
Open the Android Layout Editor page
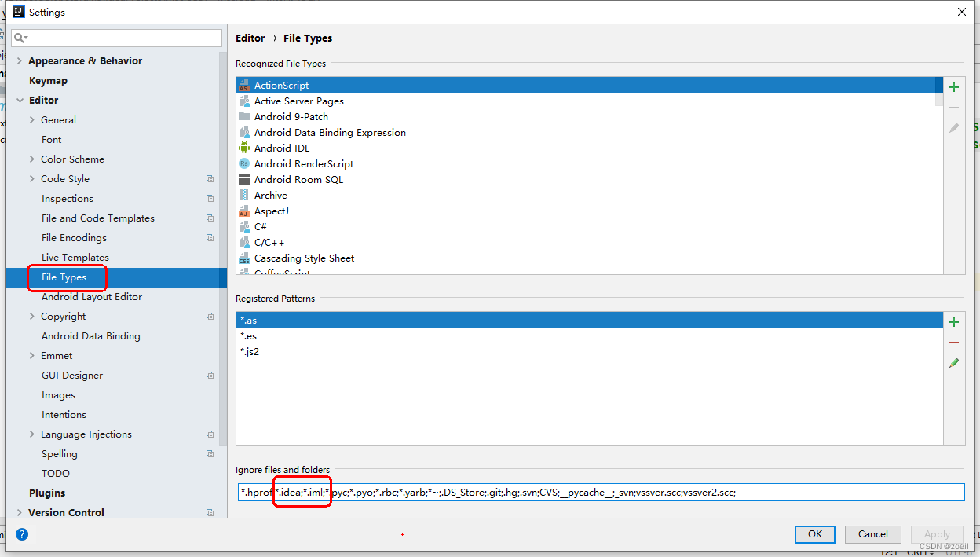92,296
